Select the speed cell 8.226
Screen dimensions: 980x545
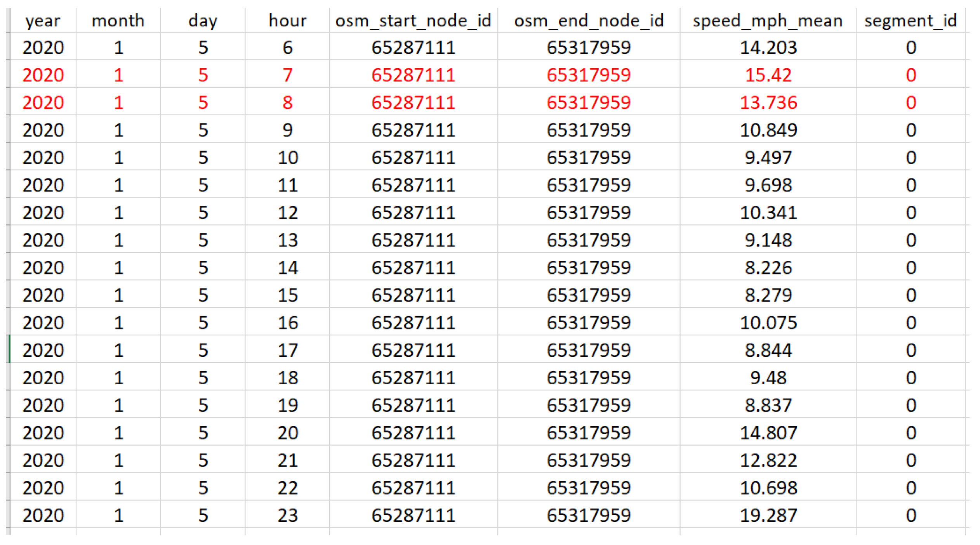pos(768,267)
